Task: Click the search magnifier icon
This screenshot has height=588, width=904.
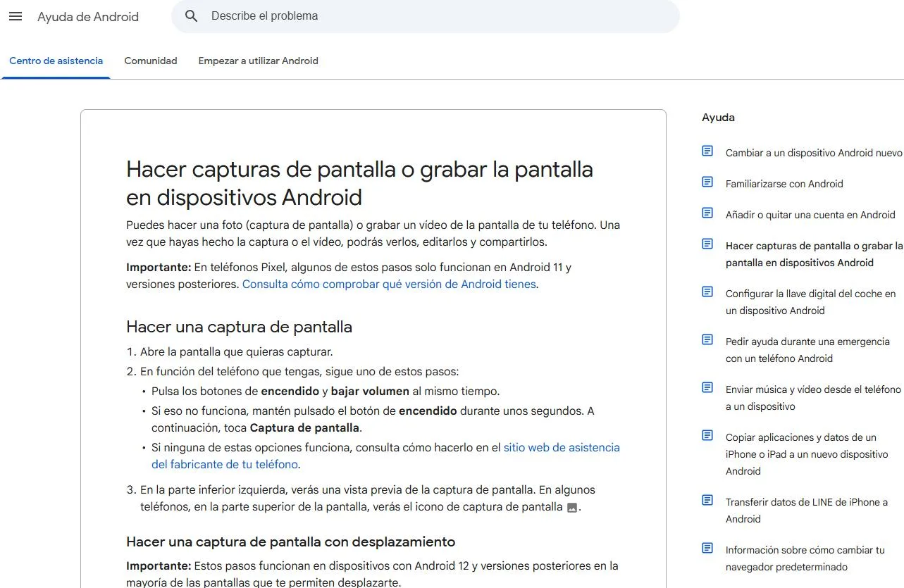Action: click(191, 16)
